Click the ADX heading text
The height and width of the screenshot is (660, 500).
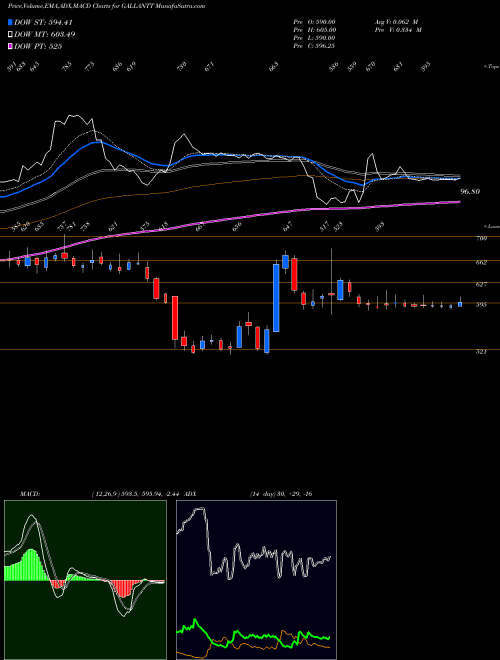(190, 493)
